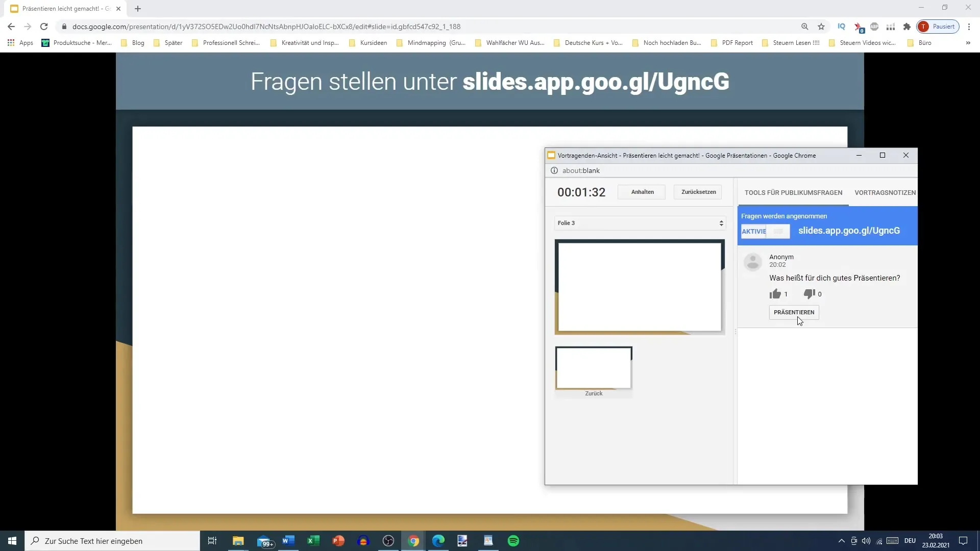The width and height of the screenshot is (980, 551).
Task: Click the Chrome forward arrow
Action: (x=28, y=27)
